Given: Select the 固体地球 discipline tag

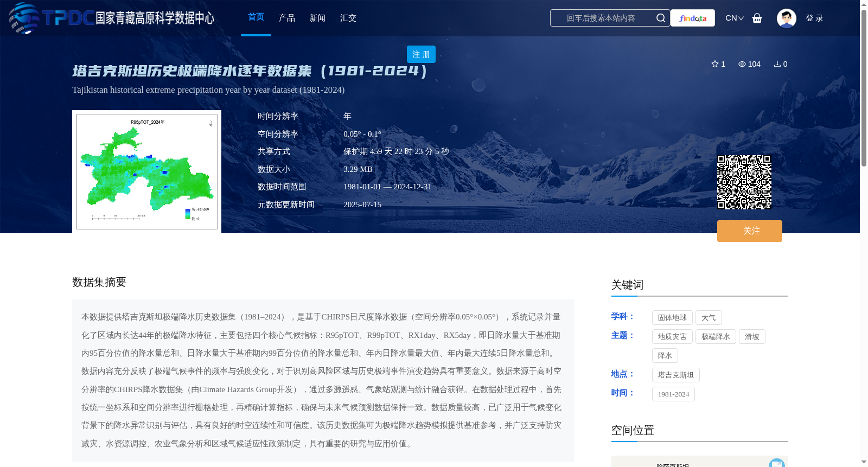Looking at the screenshot, I should pos(672,318).
